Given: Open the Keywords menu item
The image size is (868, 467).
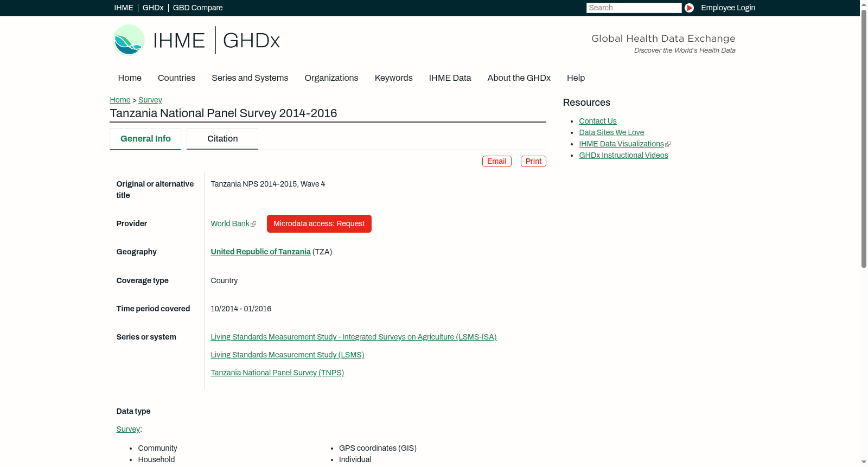Looking at the screenshot, I should 394,78.
